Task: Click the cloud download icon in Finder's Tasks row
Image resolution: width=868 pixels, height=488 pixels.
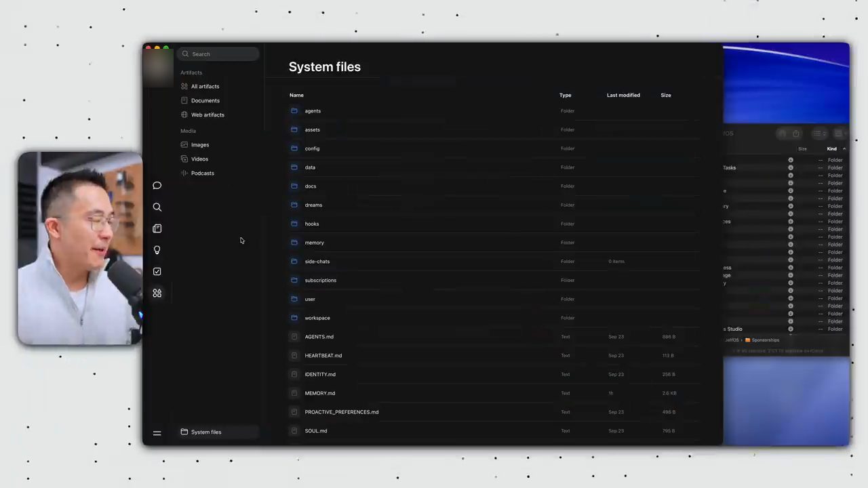Action: point(791,167)
